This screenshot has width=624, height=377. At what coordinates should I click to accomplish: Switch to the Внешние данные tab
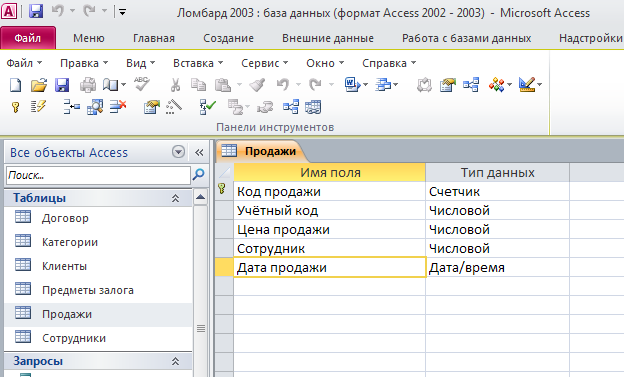pyautogui.click(x=328, y=38)
